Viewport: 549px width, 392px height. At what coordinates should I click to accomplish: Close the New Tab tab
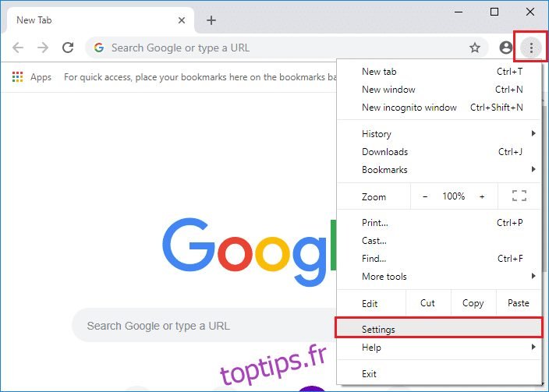pyautogui.click(x=182, y=20)
